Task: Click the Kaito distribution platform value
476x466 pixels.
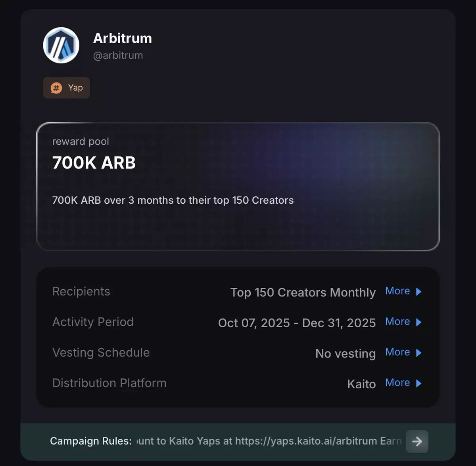Action: (x=361, y=384)
